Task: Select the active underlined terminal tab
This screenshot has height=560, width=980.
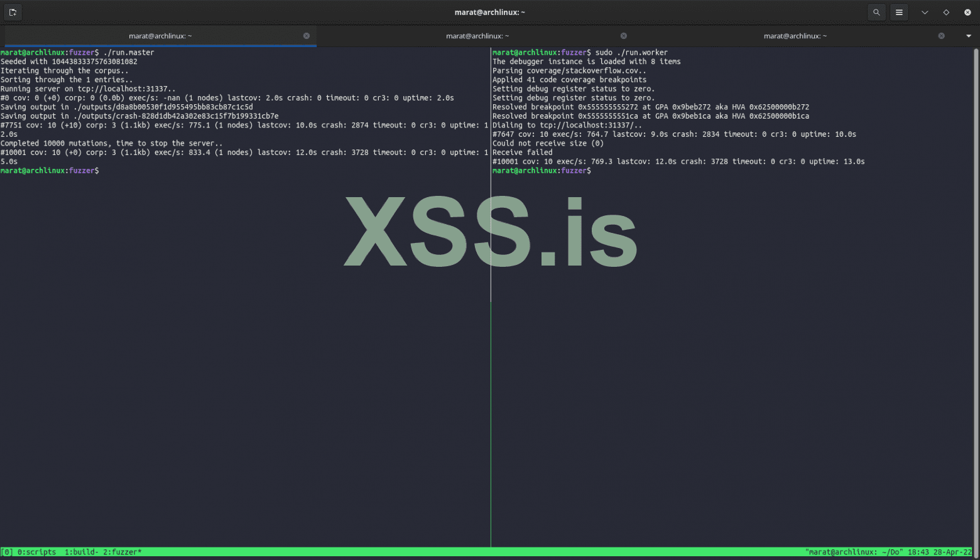Action: click(x=160, y=36)
